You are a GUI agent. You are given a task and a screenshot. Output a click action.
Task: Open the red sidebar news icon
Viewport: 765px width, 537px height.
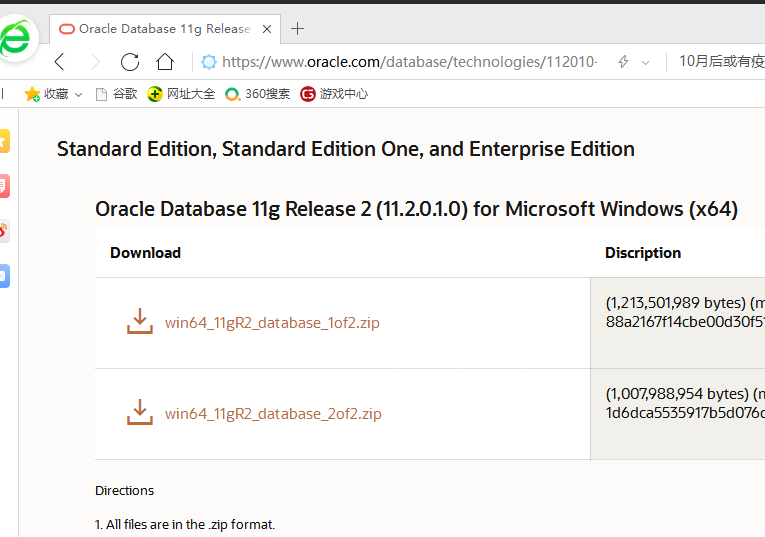pyautogui.click(x=4, y=186)
